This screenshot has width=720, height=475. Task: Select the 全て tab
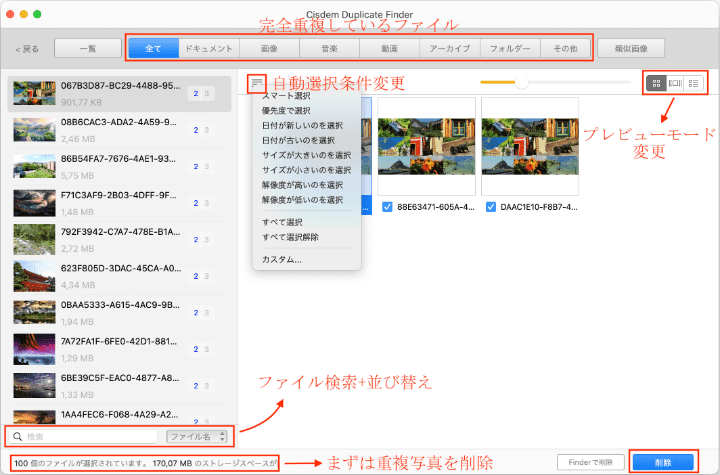[x=153, y=48]
